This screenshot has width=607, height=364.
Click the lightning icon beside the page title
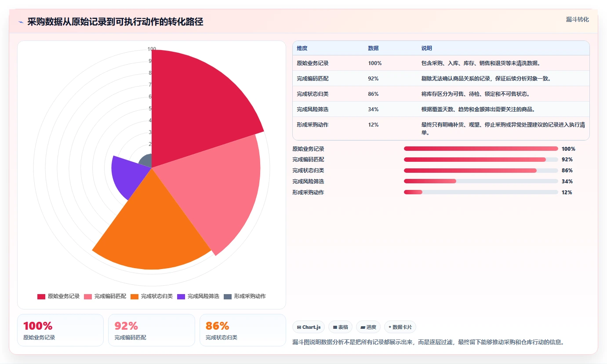click(x=21, y=22)
